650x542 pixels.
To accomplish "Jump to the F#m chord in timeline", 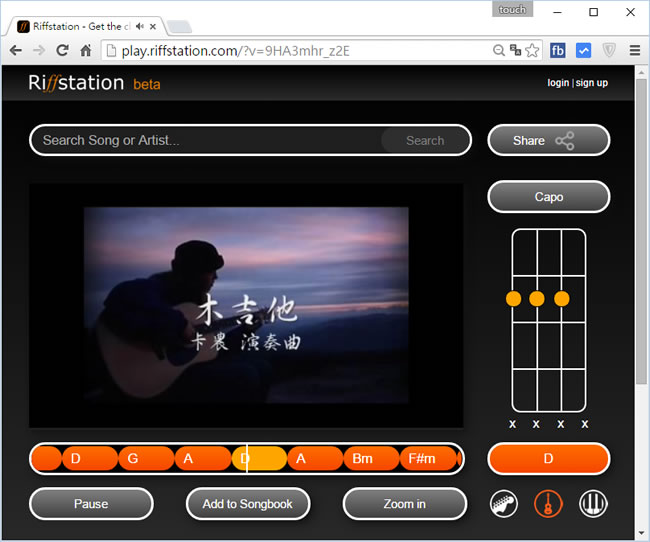I will 428,459.
